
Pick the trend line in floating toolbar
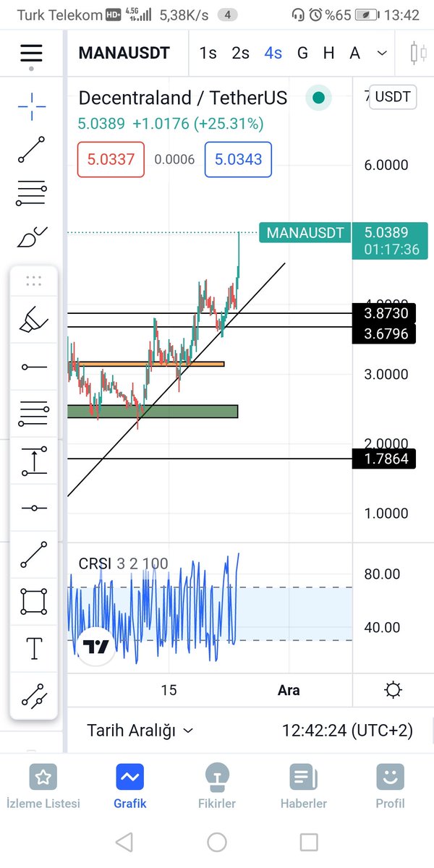33,554
